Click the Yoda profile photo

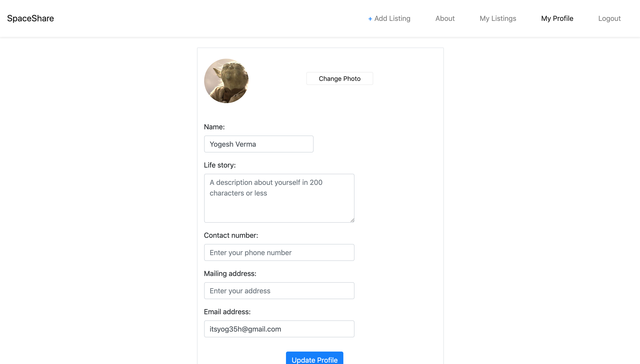click(x=226, y=81)
